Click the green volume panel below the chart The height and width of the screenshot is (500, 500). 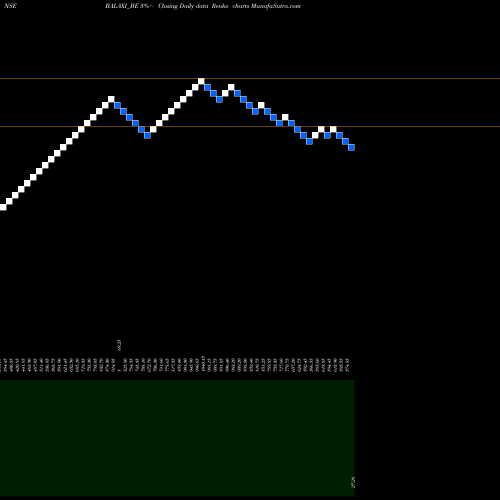pos(177,438)
